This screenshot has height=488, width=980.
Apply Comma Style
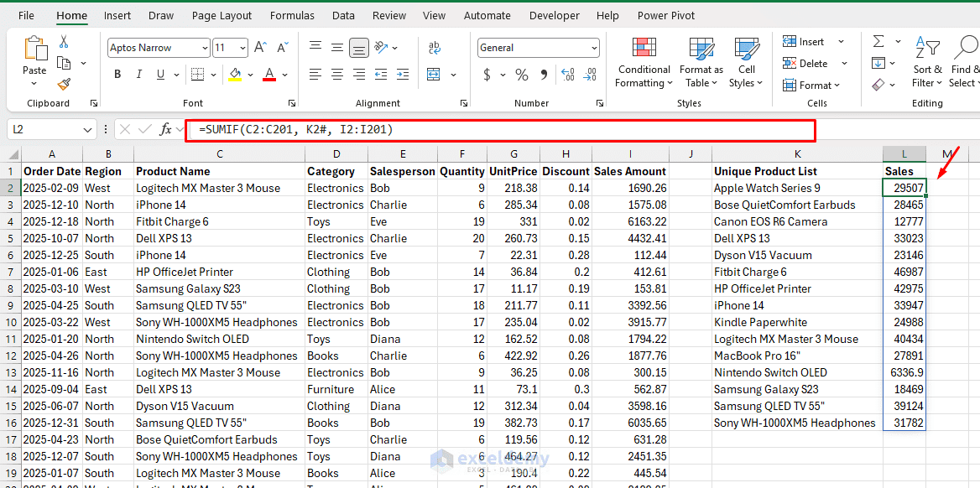pyautogui.click(x=544, y=75)
